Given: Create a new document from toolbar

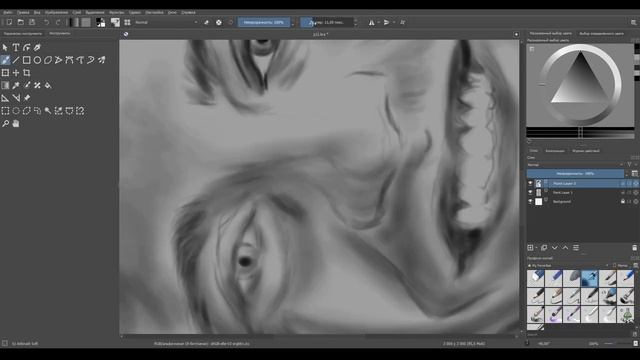Looking at the screenshot, I should point(9,22).
